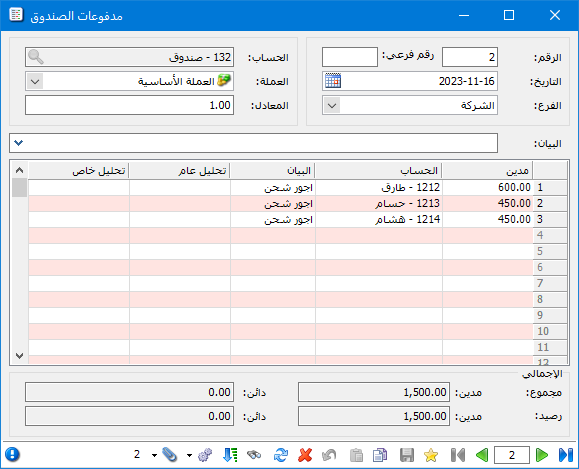Click the binoculars search icon
Viewport: 579px width, 469px height.
tap(254, 455)
